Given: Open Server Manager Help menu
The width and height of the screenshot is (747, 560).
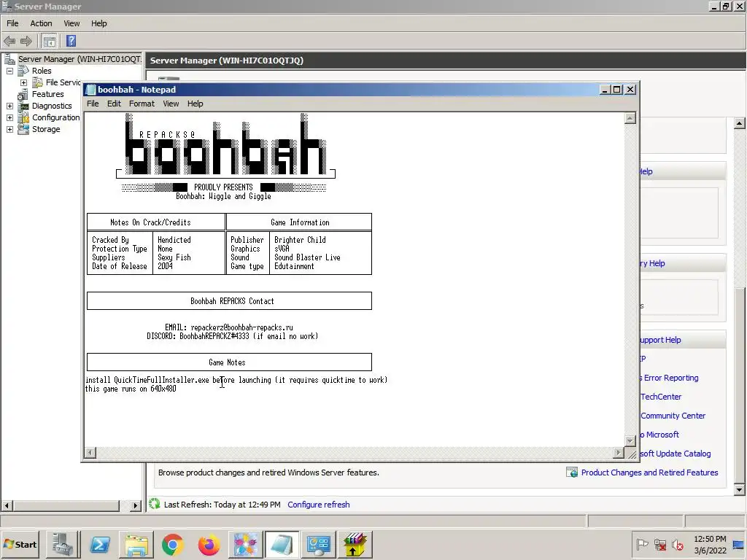Looking at the screenshot, I should (99, 23).
